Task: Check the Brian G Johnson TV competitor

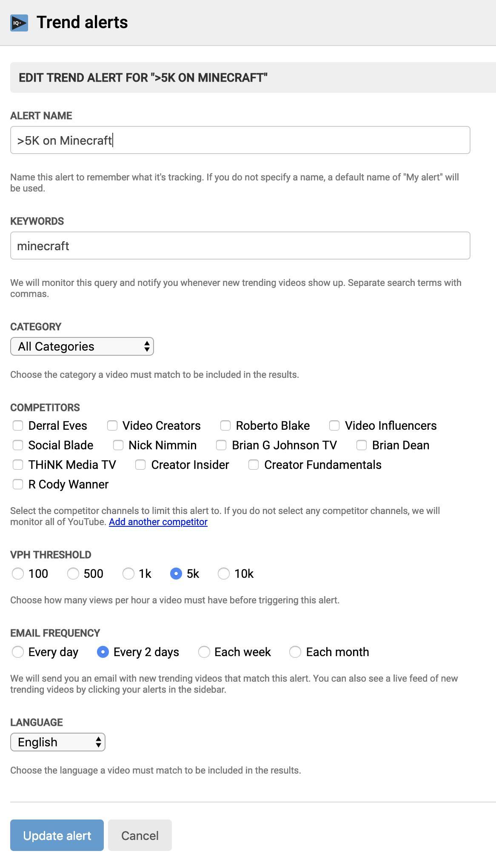Action: coord(222,445)
